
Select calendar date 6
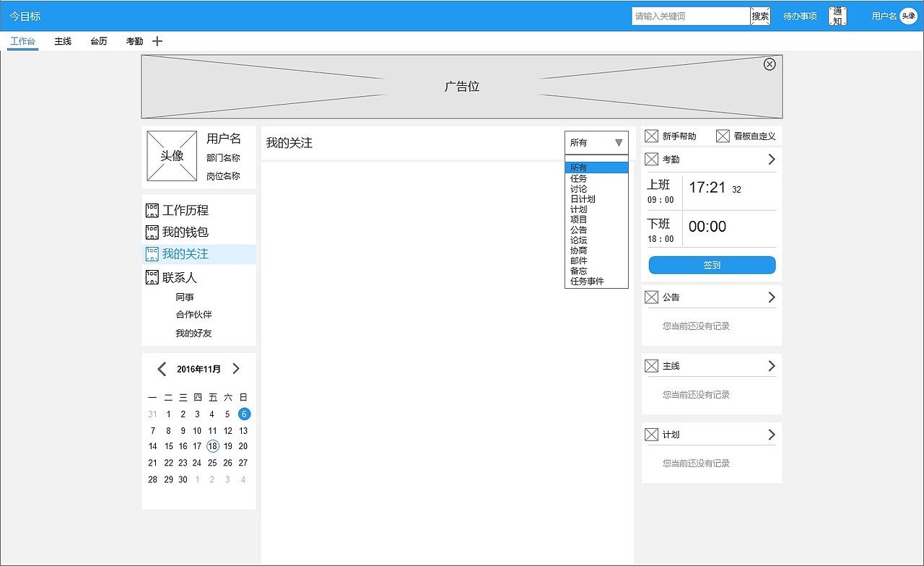(x=244, y=414)
